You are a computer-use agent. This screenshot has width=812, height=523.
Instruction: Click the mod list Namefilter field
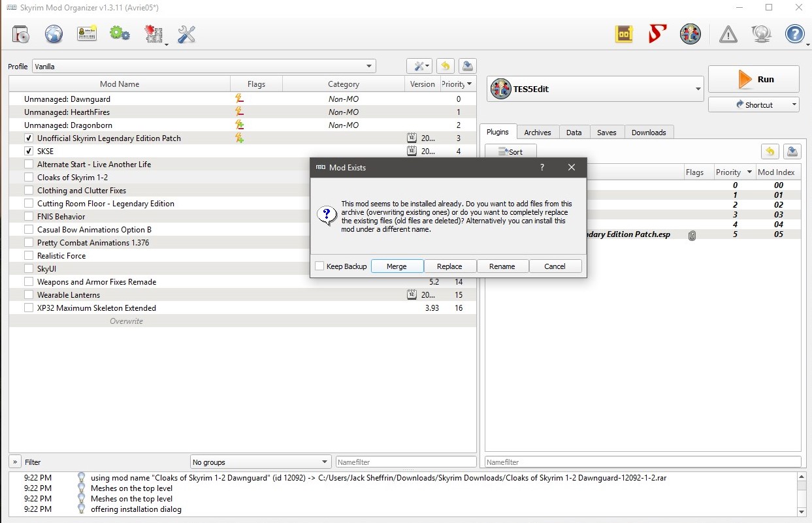[x=406, y=462]
